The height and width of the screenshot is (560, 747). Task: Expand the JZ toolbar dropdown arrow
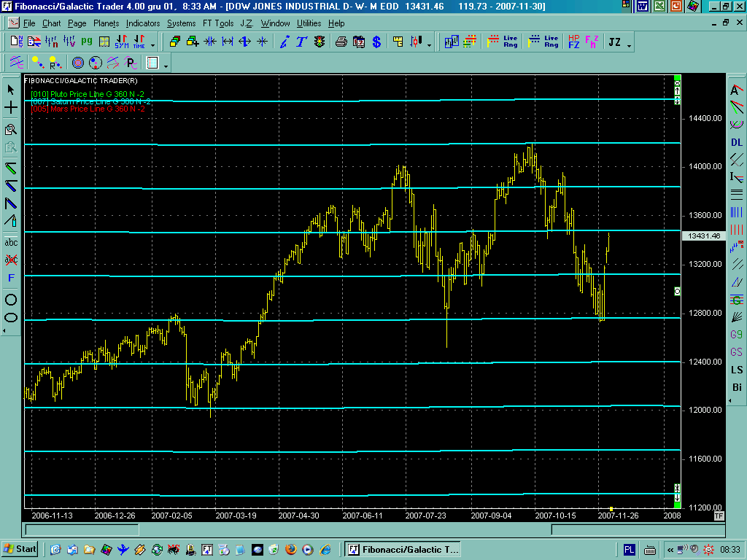(630, 44)
